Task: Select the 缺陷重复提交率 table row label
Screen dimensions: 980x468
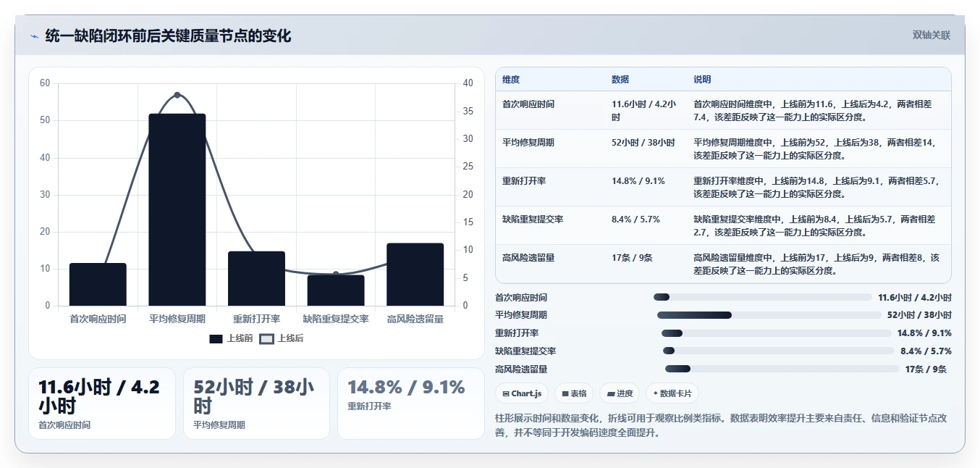Action: coord(533,220)
